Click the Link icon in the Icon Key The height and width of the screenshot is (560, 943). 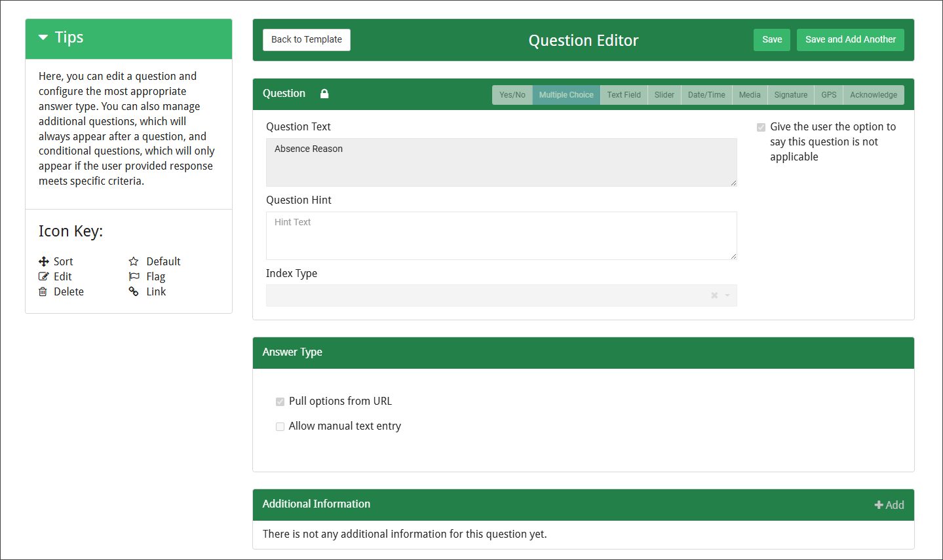136,291
